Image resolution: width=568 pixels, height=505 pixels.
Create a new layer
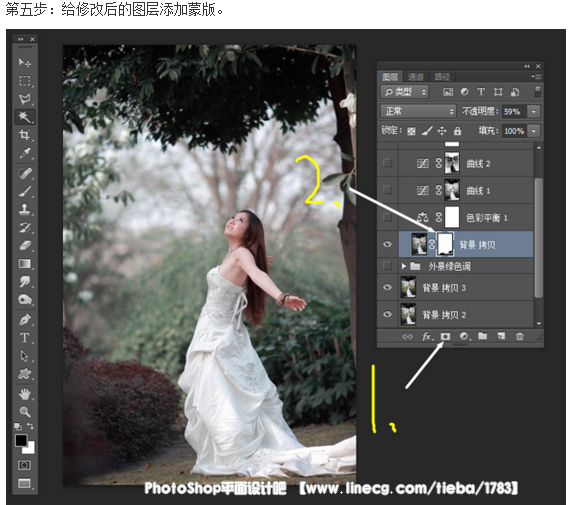(501, 336)
